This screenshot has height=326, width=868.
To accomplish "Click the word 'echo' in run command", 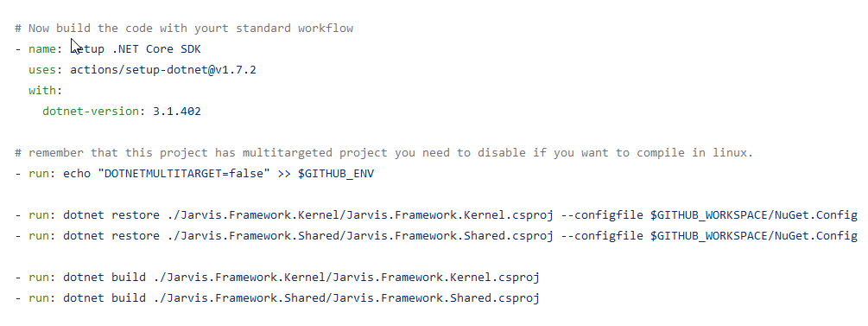I will point(76,174).
